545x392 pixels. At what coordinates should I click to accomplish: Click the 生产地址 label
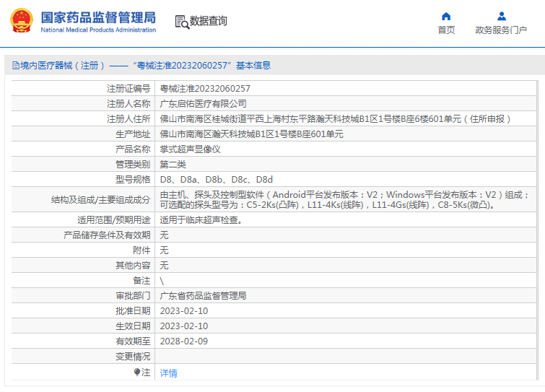click(x=133, y=134)
